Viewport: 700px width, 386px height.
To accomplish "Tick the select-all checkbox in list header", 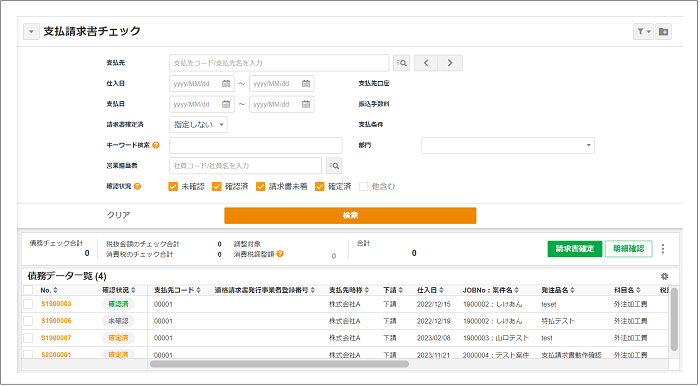I will pos(28,291).
